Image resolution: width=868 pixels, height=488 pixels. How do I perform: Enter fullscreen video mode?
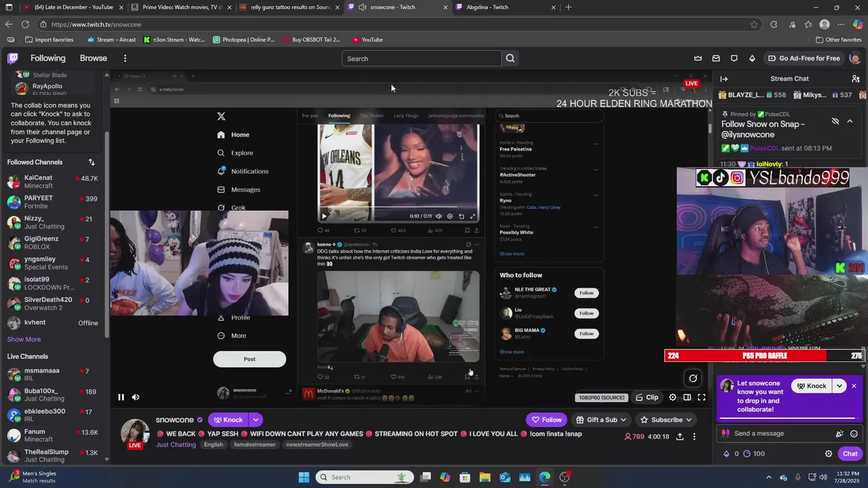702,397
